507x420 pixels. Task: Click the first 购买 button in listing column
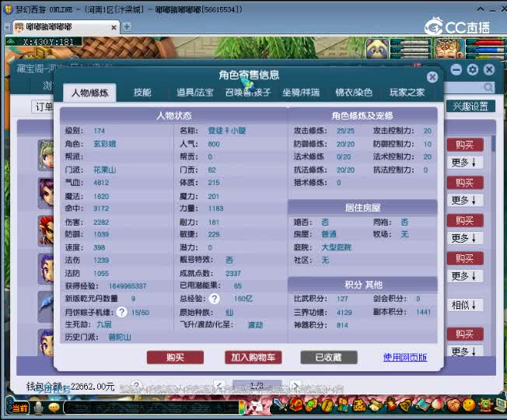pyautogui.click(x=465, y=145)
